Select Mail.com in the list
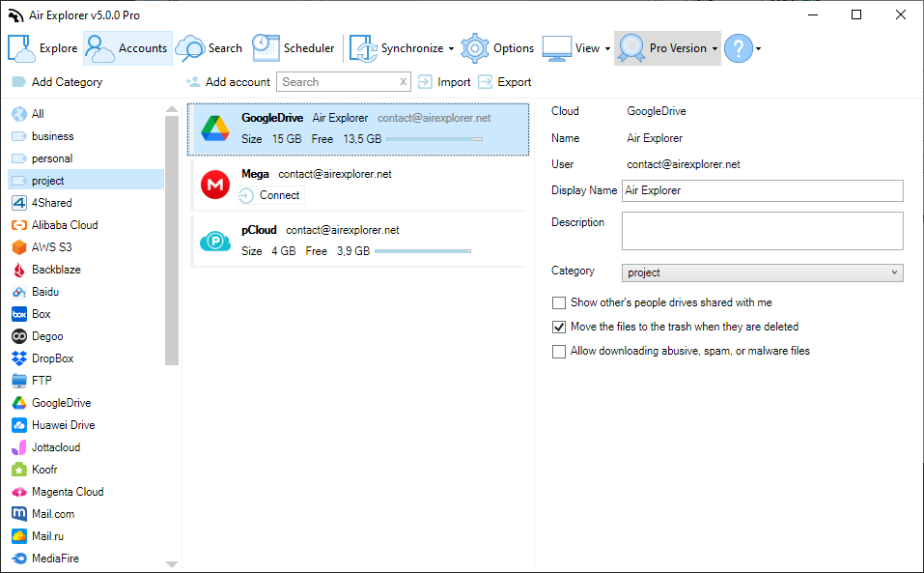 coord(86,514)
